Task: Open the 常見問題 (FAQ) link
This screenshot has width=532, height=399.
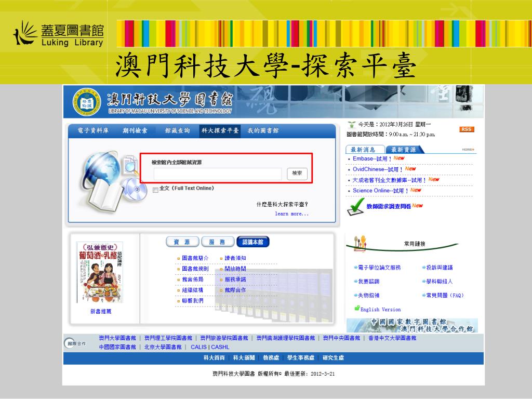Action: coord(445,296)
